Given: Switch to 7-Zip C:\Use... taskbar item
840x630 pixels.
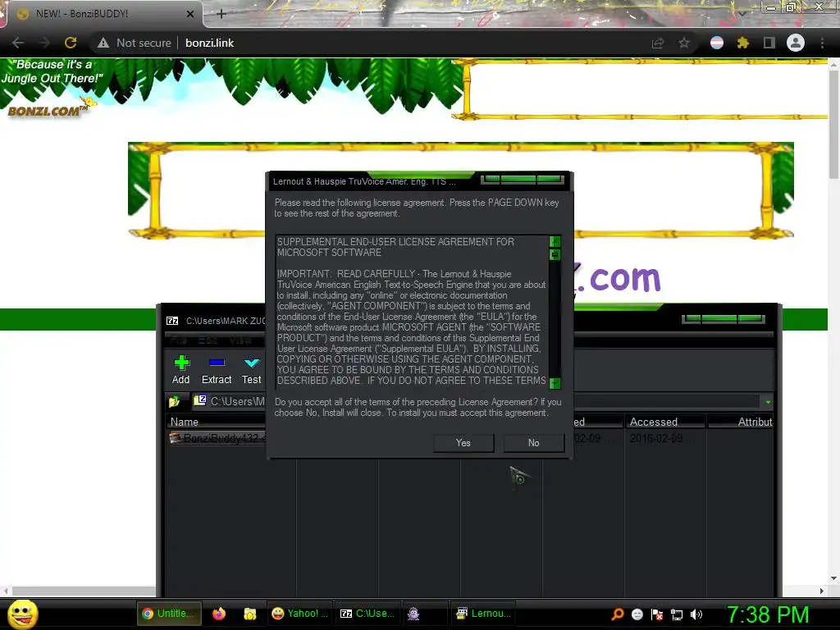Looking at the screenshot, I should tap(367, 614).
